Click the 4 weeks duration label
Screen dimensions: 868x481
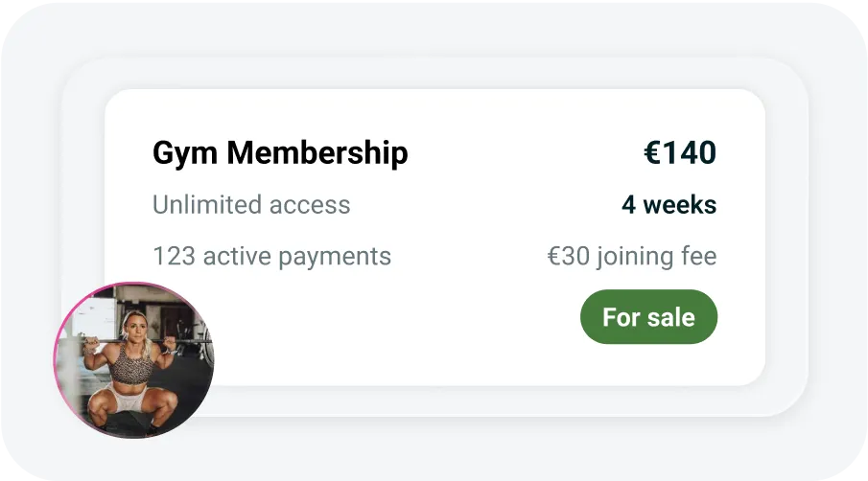[x=669, y=205]
